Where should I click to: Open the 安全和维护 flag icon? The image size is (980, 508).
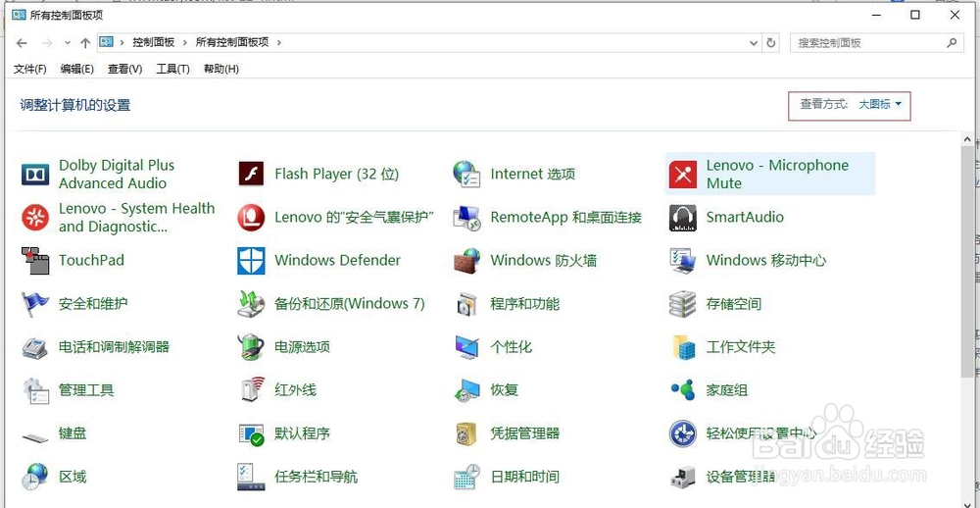click(35, 304)
